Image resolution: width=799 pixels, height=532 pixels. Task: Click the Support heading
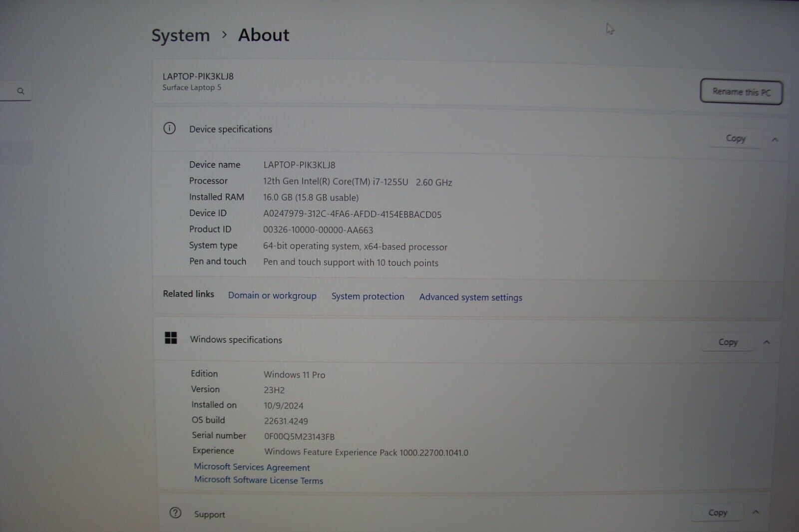pos(210,515)
